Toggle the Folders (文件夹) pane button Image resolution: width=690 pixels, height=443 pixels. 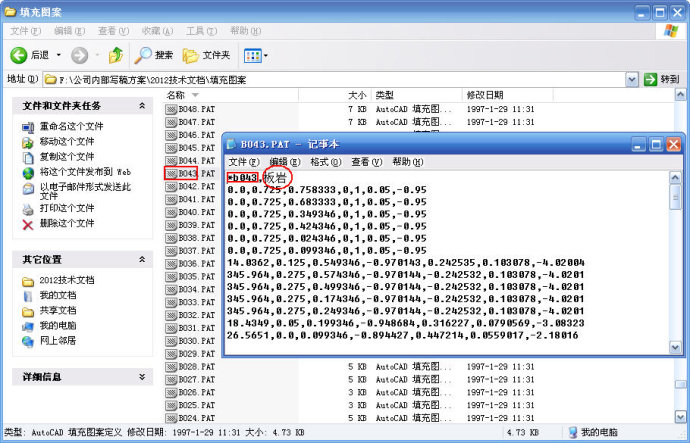(207, 55)
